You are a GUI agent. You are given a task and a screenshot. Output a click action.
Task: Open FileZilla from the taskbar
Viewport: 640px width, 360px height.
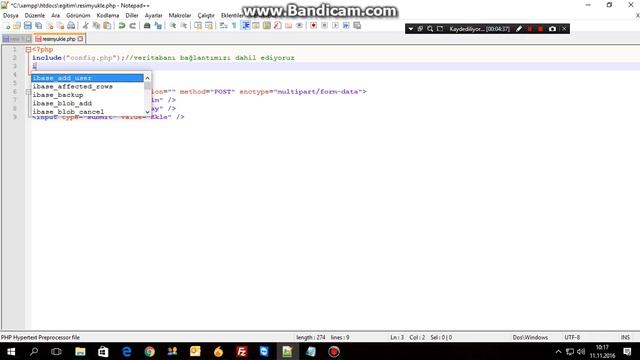(242, 351)
